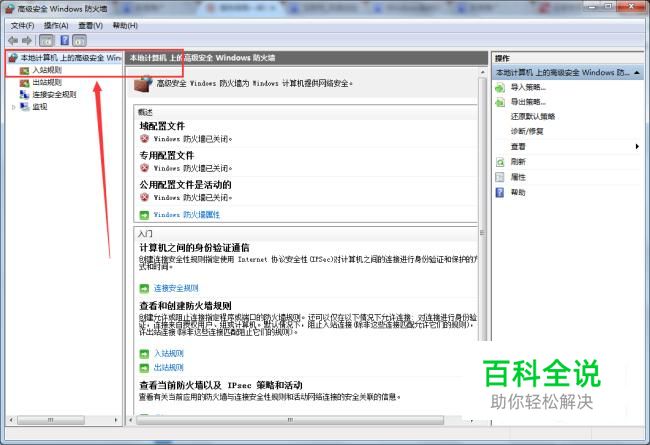This screenshot has width=650, height=445.
Task: Select the 连接安全规则 tree node
Action: point(55,95)
